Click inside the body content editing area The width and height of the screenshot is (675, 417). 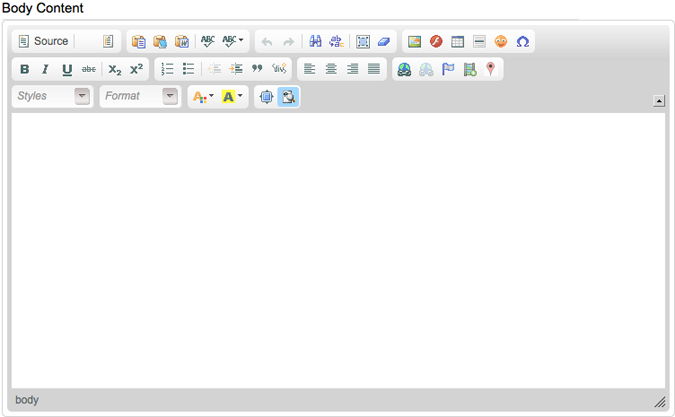(x=338, y=250)
